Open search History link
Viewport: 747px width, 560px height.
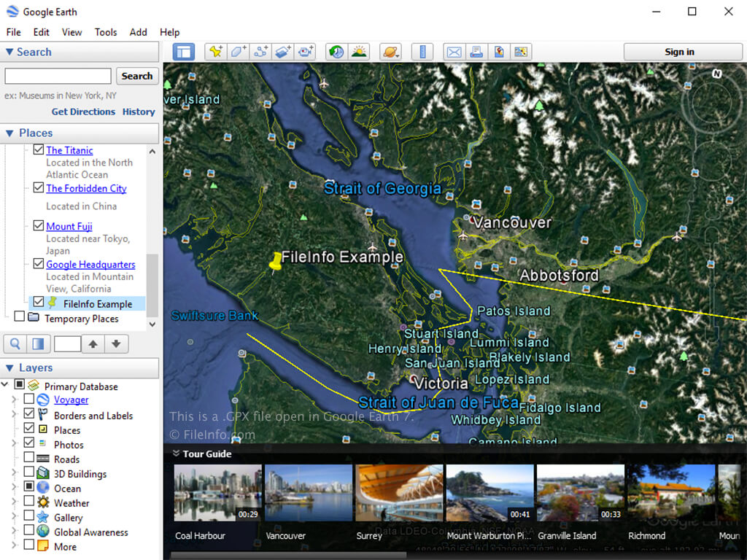[138, 112]
